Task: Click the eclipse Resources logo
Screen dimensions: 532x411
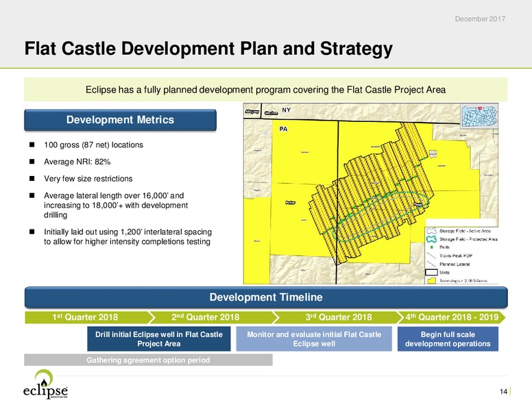Action: 45,384
